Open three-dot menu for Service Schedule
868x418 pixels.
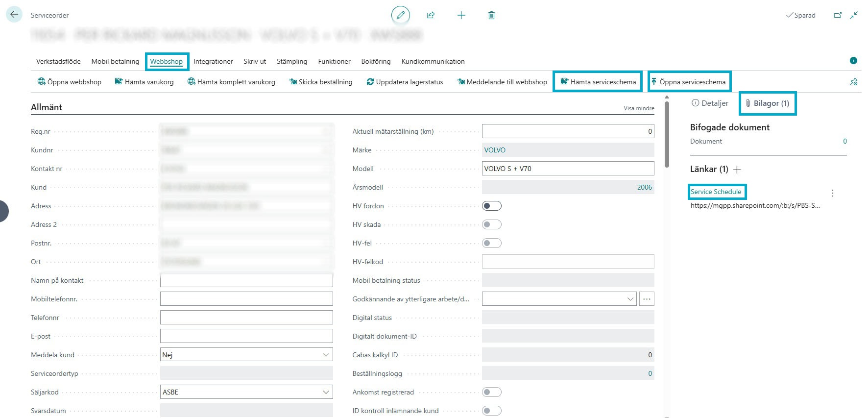[x=832, y=193]
